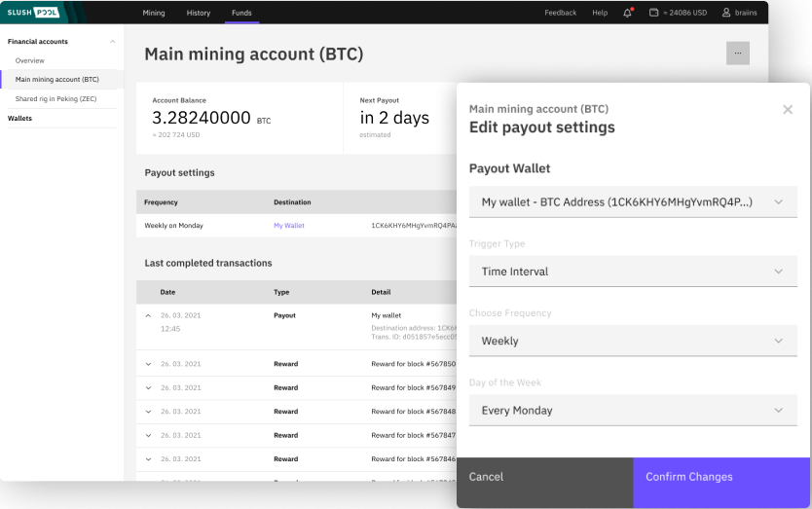
Task: Open the braiins user profile icon
Action: coord(726,13)
